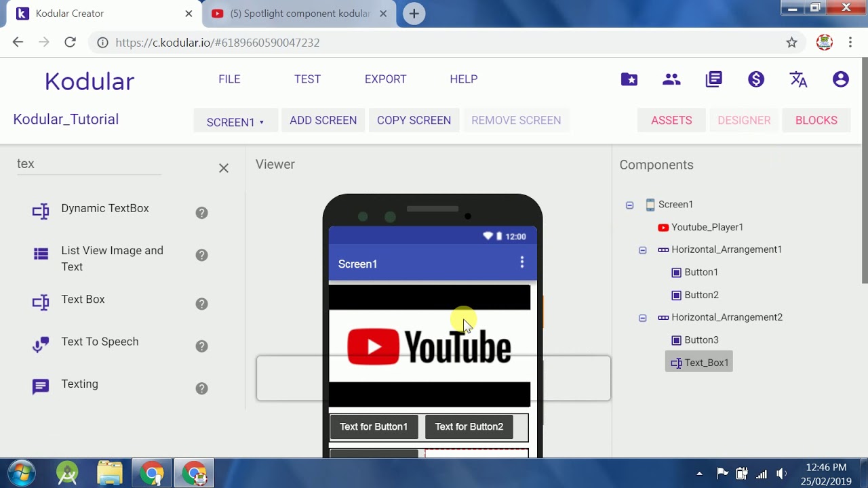Screen dimensions: 868x488
Task: Open a new browser tab
Action: pos(414,14)
